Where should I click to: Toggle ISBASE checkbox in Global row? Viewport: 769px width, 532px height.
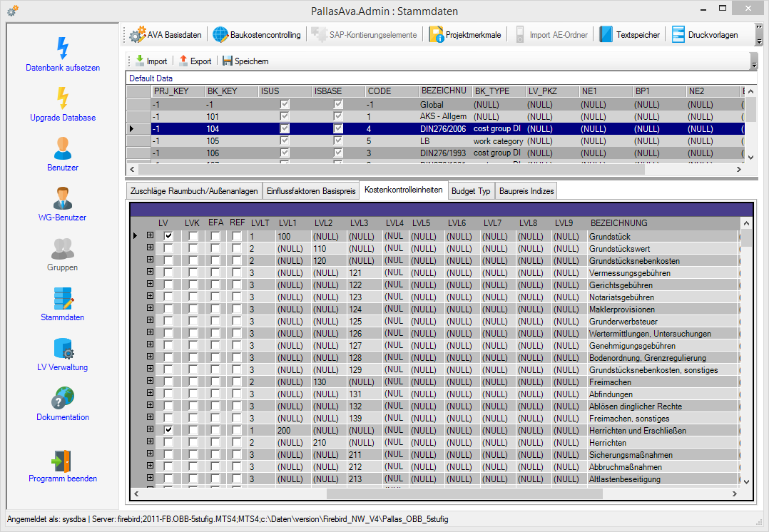(338, 104)
